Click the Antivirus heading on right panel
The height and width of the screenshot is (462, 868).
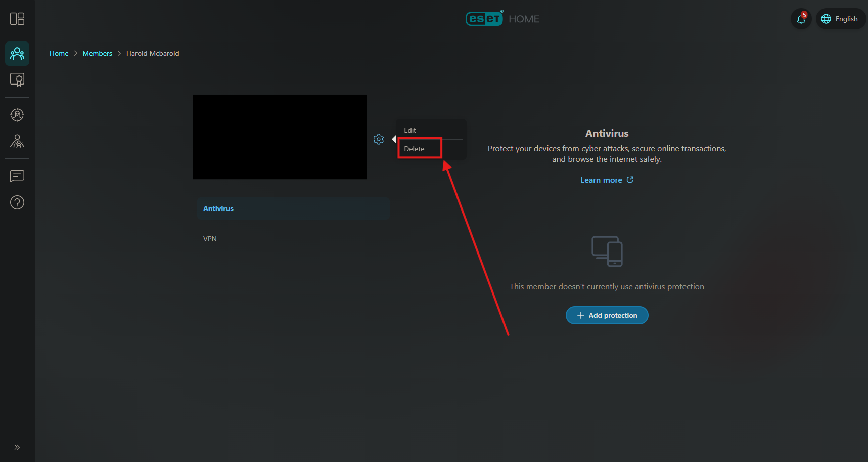[x=607, y=133]
